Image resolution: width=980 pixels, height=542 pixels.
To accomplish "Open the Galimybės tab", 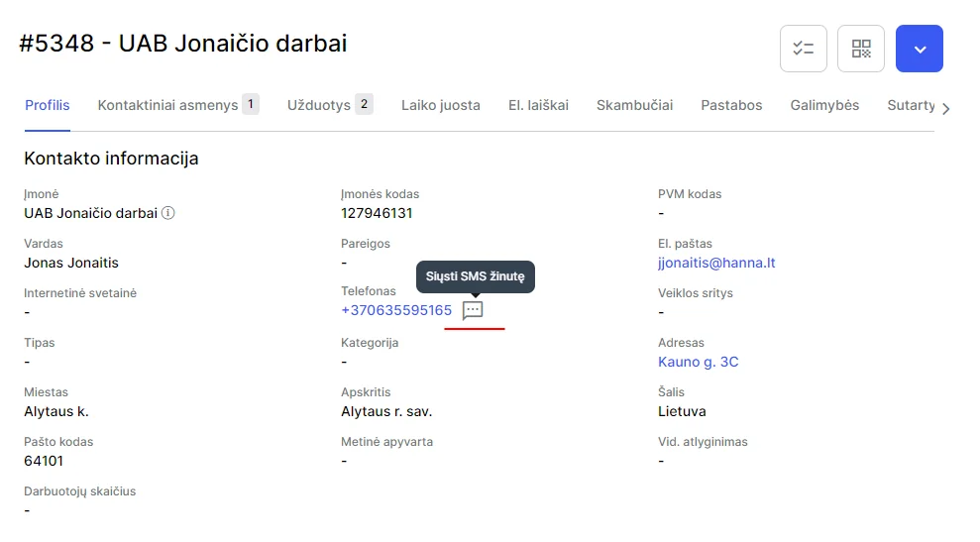I will pyautogui.click(x=824, y=105).
